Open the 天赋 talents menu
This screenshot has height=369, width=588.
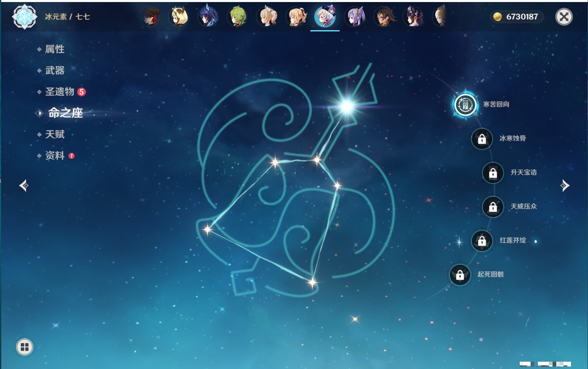[55, 134]
